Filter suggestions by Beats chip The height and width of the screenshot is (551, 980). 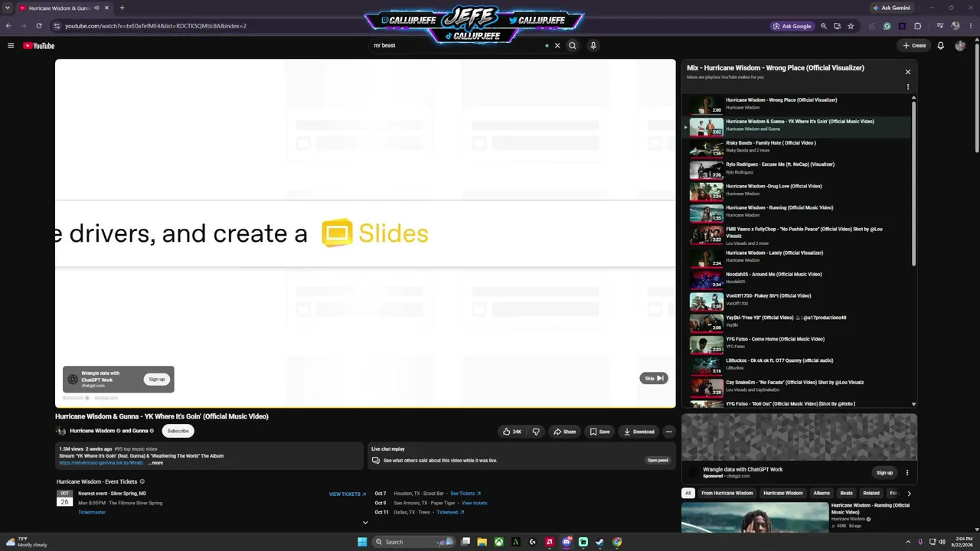coord(846,494)
